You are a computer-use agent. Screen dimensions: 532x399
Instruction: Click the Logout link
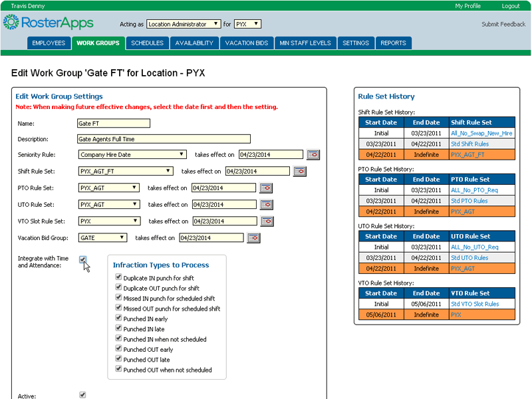510,6
